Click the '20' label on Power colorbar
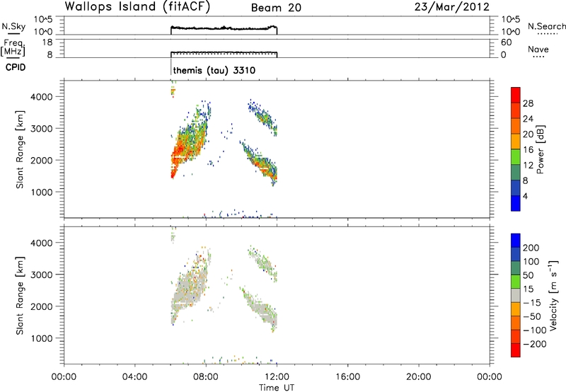566x392 pixels. pyautogui.click(x=528, y=134)
